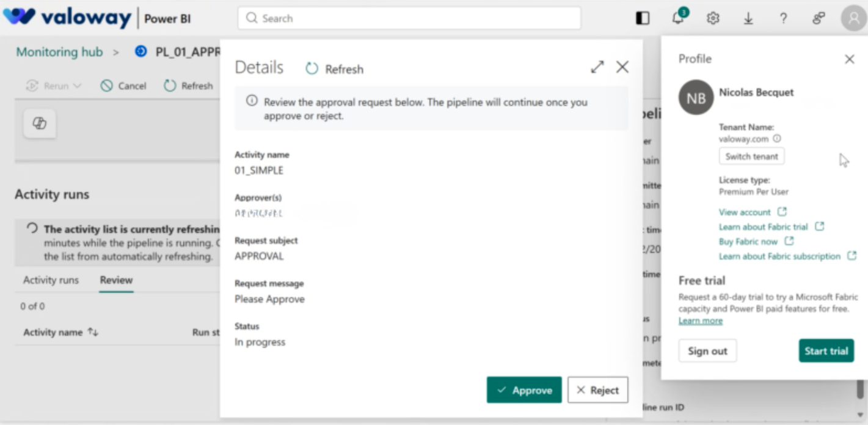Click the APPROVAL request subject value

(x=259, y=256)
